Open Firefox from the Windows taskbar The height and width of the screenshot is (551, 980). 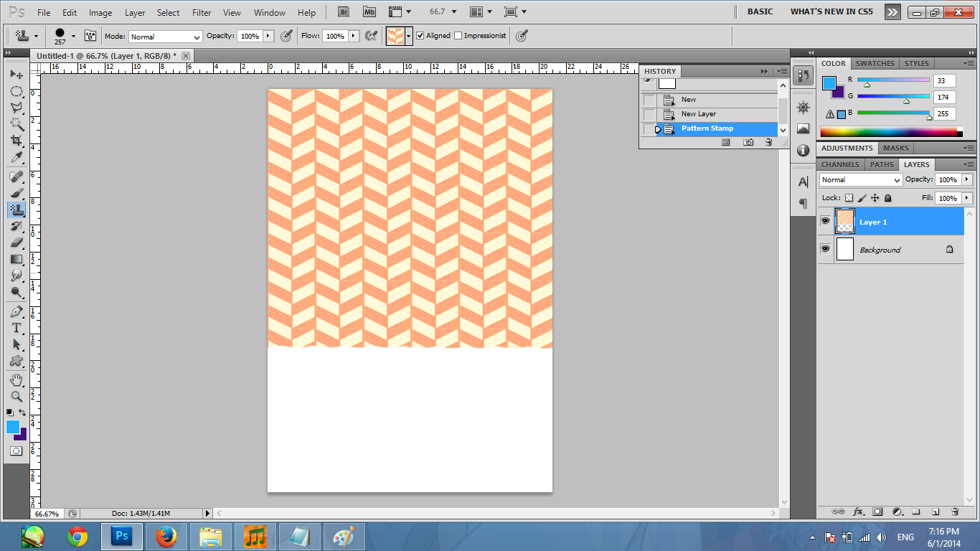tap(166, 537)
